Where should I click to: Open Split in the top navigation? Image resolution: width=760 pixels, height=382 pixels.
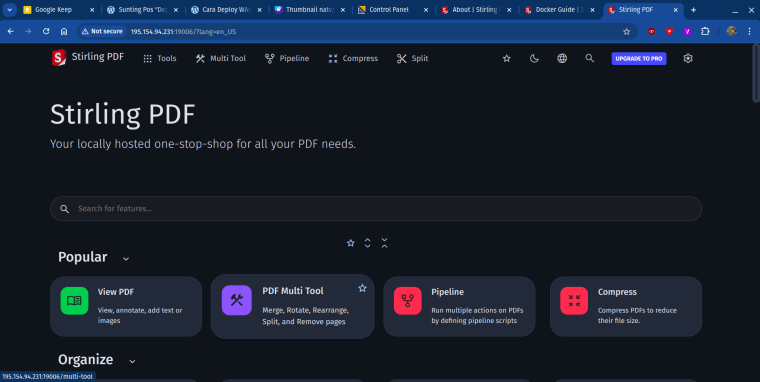pos(412,58)
